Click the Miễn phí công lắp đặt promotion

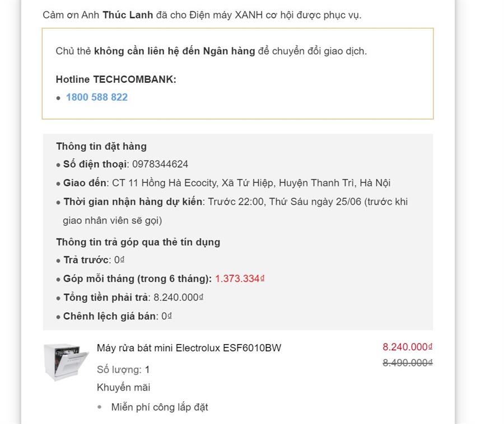[x=160, y=407]
